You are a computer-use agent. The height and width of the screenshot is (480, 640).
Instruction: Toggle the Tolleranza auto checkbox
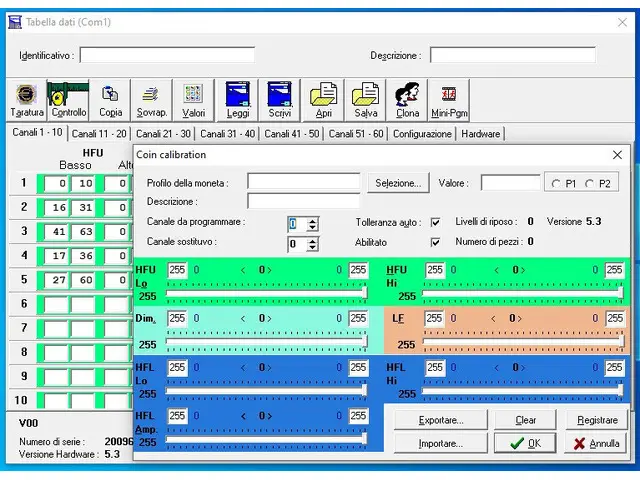(436, 222)
